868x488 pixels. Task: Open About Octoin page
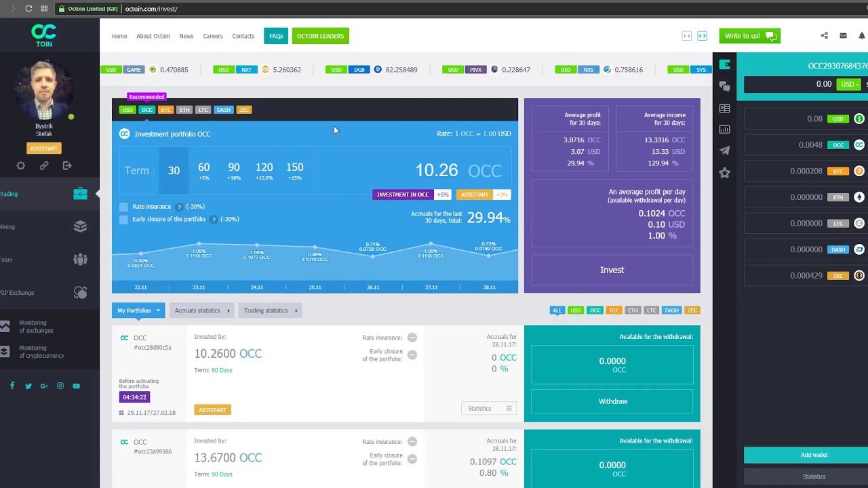click(x=153, y=36)
